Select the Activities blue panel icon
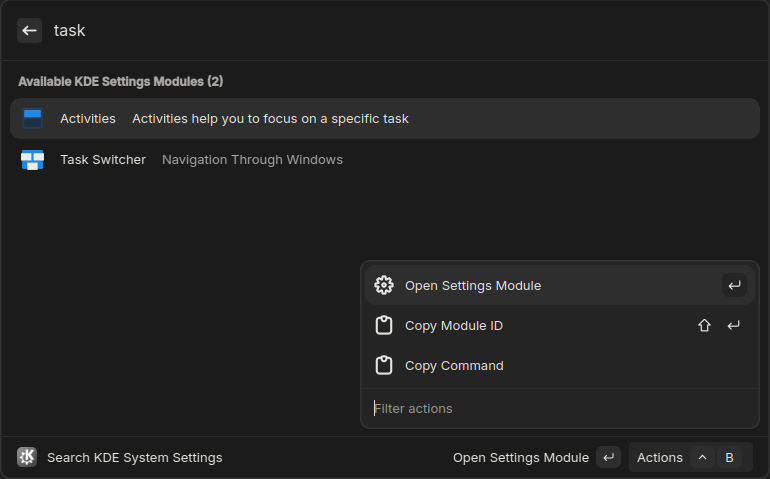770x479 pixels. click(32, 118)
